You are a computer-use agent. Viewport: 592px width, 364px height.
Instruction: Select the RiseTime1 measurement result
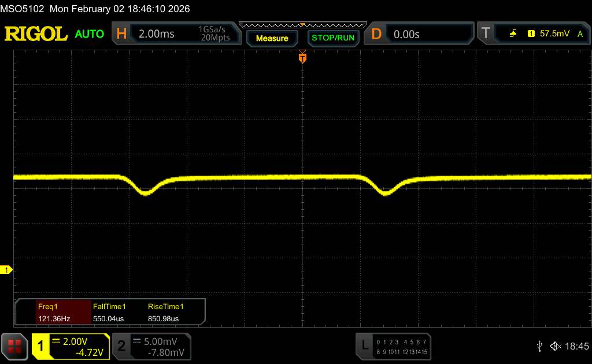165,312
